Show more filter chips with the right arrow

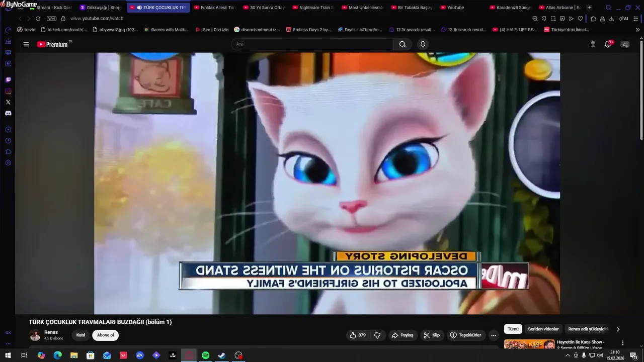[x=618, y=329]
